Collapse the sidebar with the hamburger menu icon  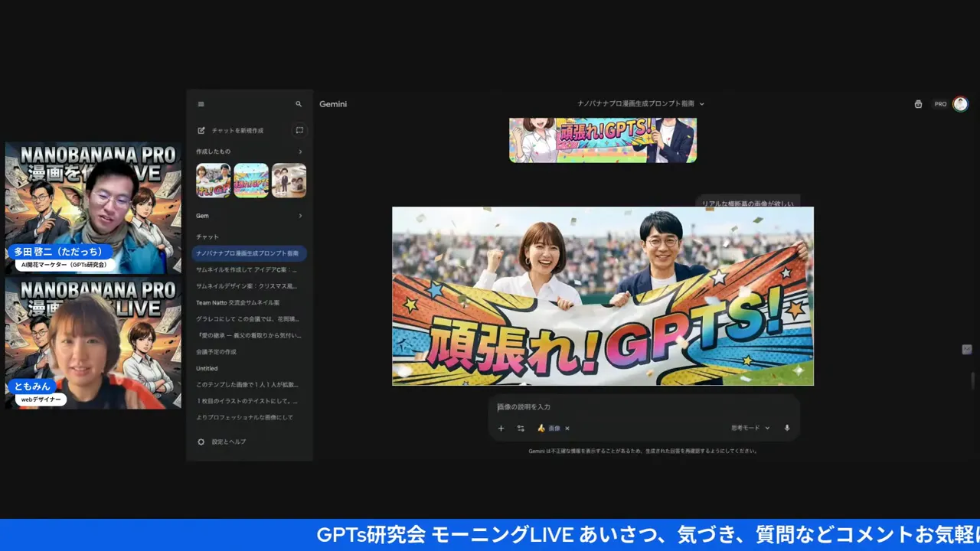[x=201, y=104]
